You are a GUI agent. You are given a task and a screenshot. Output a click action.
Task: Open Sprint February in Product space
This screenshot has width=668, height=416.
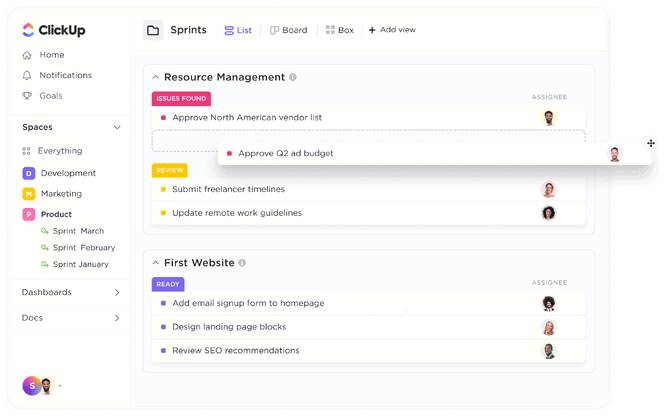tap(83, 247)
